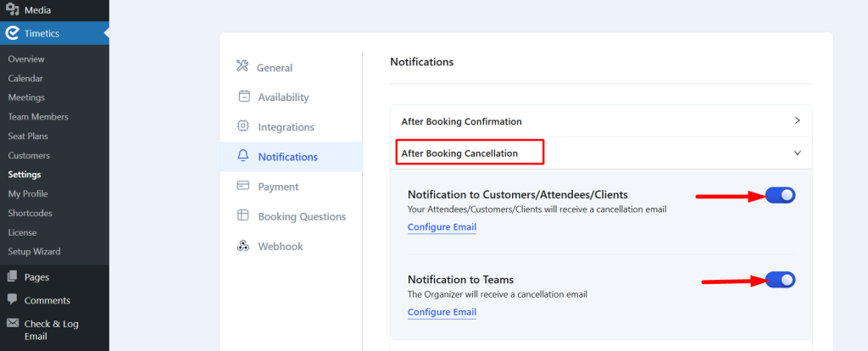This screenshot has height=351, width=868.
Task: Open Shortcodes submenu item
Action: pos(30,213)
